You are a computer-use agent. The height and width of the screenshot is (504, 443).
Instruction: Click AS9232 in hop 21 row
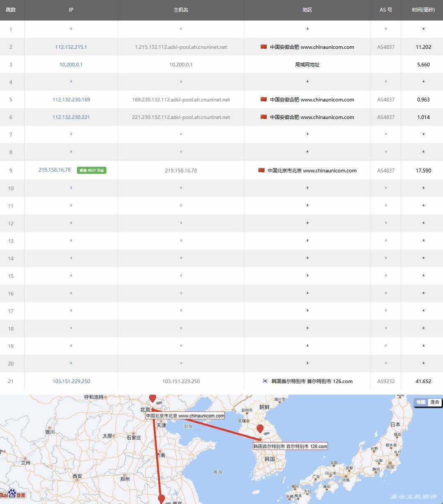[386, 381]
